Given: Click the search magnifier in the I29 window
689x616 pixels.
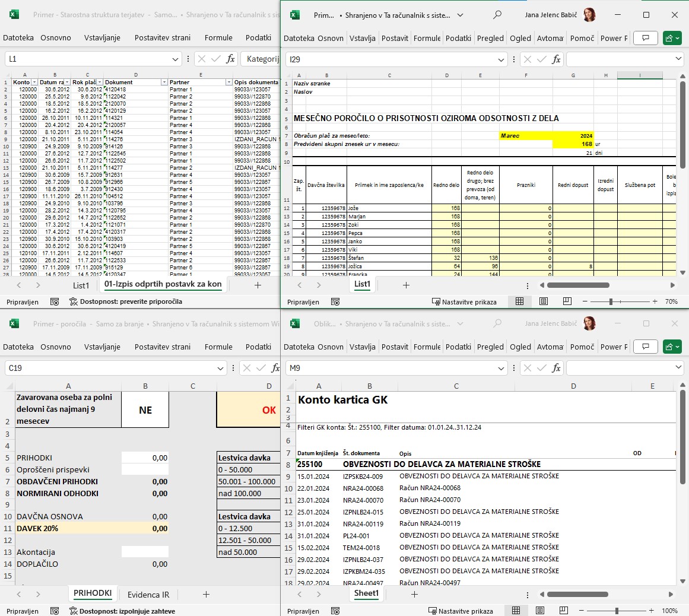Looking at the screenshot, I should [497, 14].
